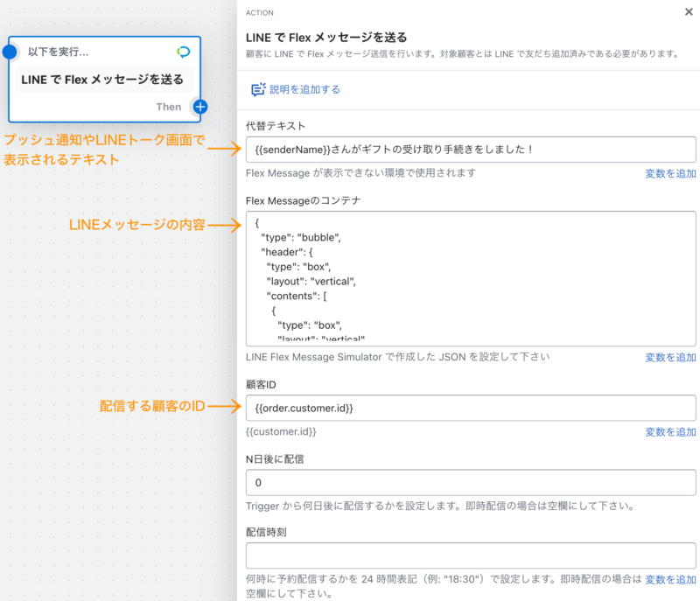Click 変数を追加 under 代替テキスト

coord(670,173)
